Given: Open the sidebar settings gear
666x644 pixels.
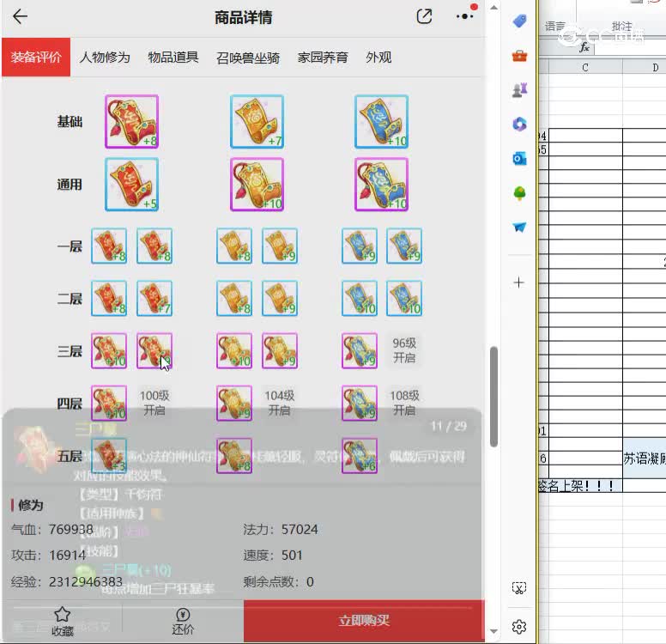Looking at the screenshot, I should (x=519, y=627).
